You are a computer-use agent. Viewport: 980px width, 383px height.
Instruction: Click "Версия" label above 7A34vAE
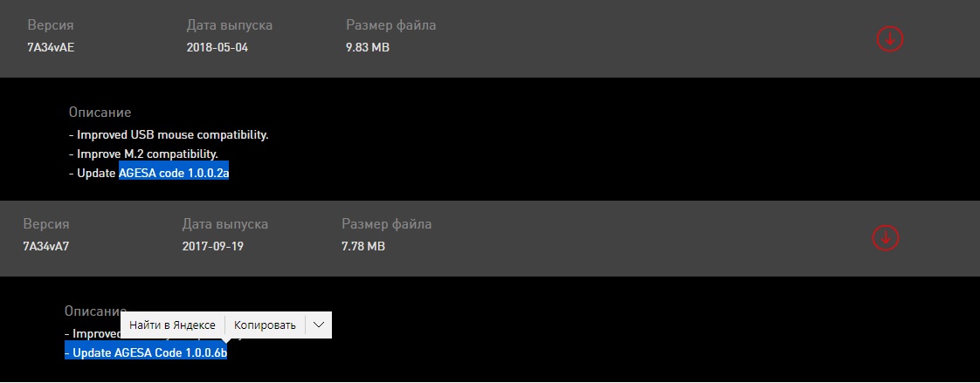pyautogui.click(x=51, y=25)
